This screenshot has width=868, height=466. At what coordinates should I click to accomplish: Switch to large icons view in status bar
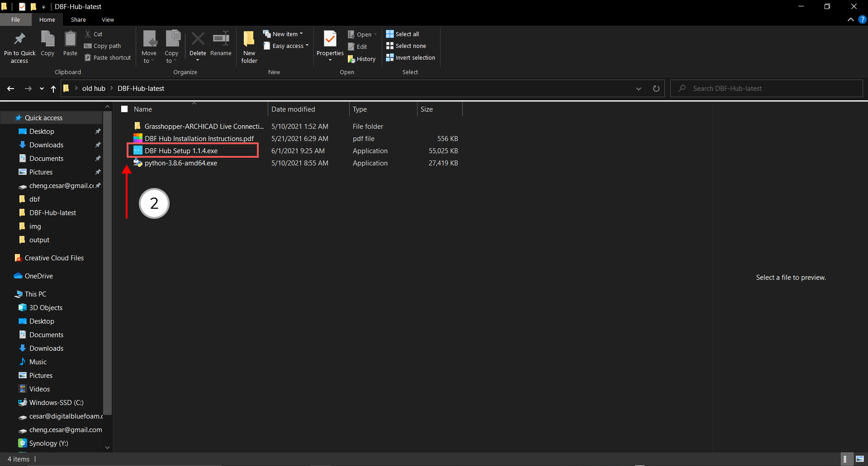(860, 459)
